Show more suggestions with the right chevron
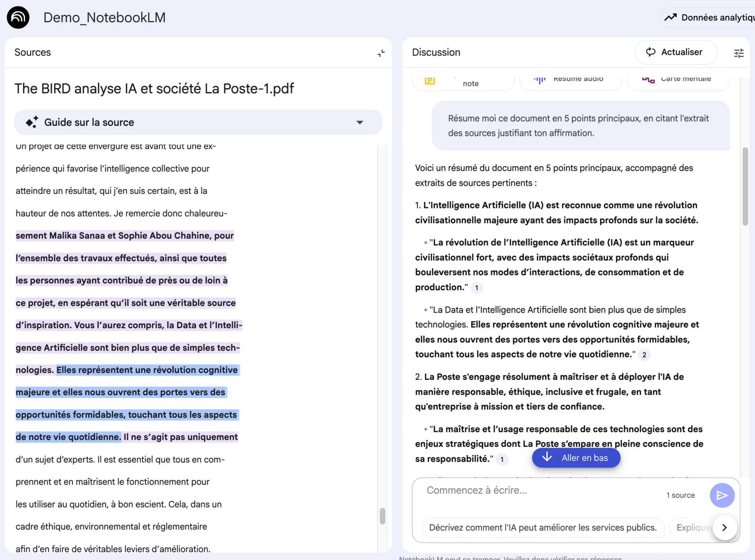 (x=724, y=528)
